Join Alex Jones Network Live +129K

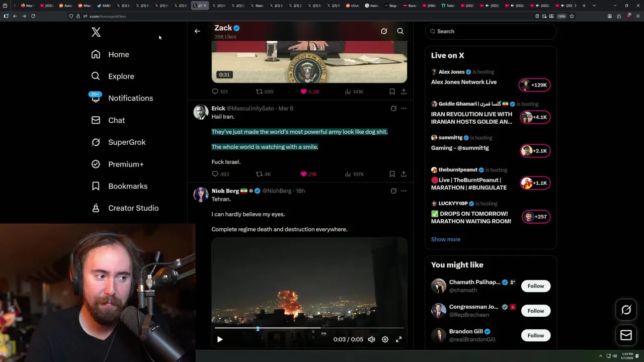(534, 85)
